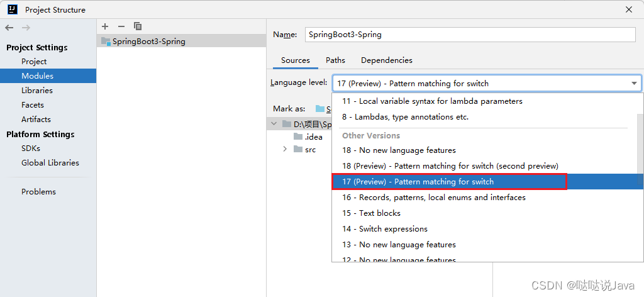Open the Language level dropdown arrow
Viewport: 644px width, 297px height.
(634, 84)
